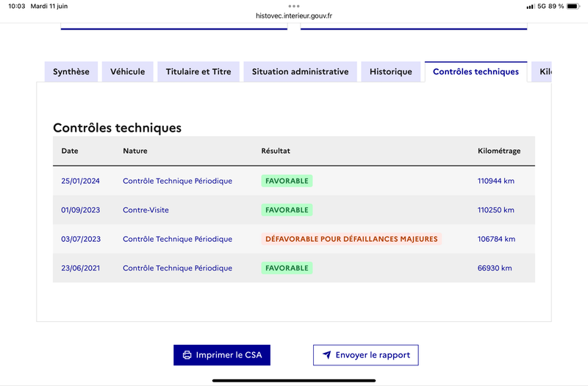The width and height of the screenshot is (588, 386).
Task: Click the Kilométrage column header
Action: tap(499, 151)
